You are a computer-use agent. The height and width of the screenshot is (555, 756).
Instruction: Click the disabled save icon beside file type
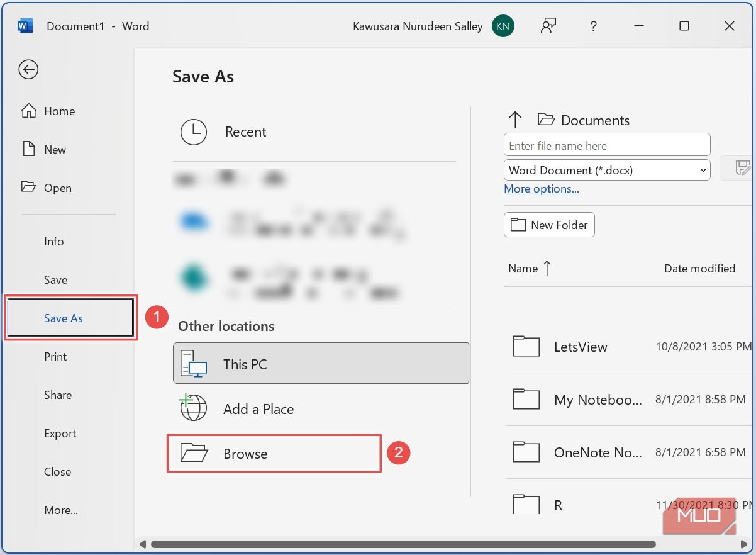742,168
